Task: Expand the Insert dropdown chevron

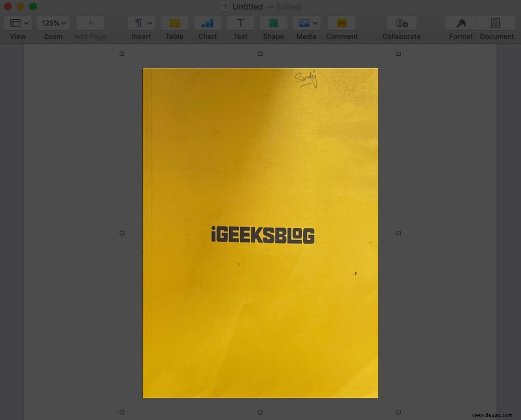Action: click(x=150, y=23)
